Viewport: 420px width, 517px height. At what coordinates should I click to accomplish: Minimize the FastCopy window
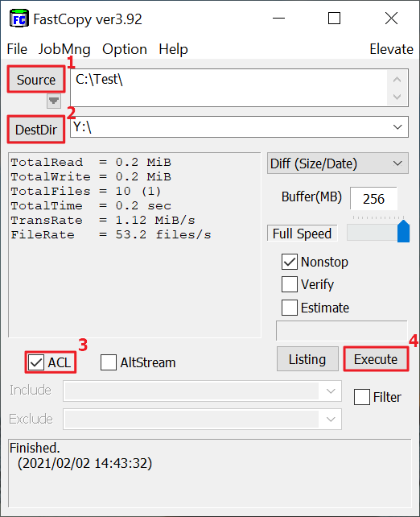click(x=278, y=19)
